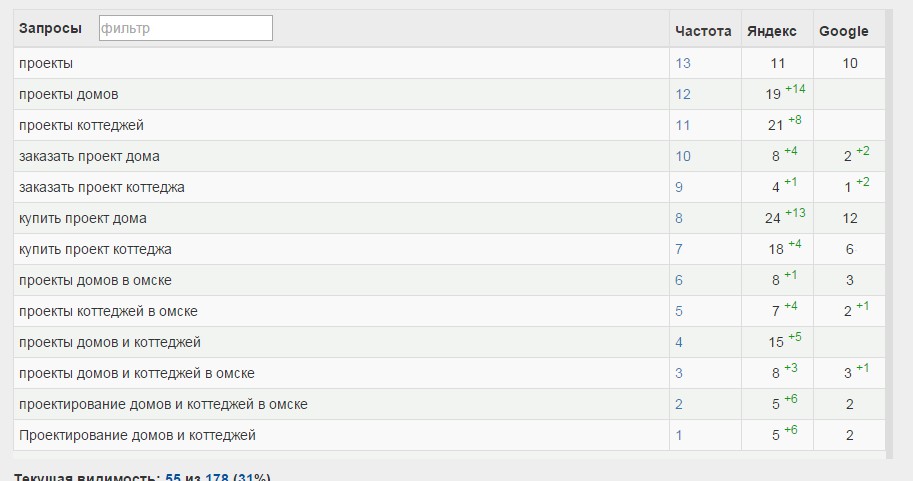Click Яндекс position 24 for купить проект дома
Screen dimensions: 913x481
772,219
